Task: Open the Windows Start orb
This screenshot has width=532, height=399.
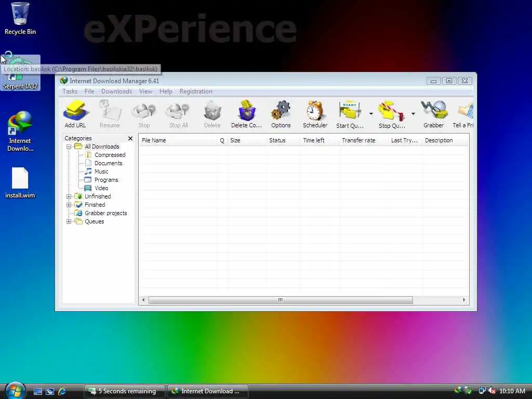Action: coord(15,391)
